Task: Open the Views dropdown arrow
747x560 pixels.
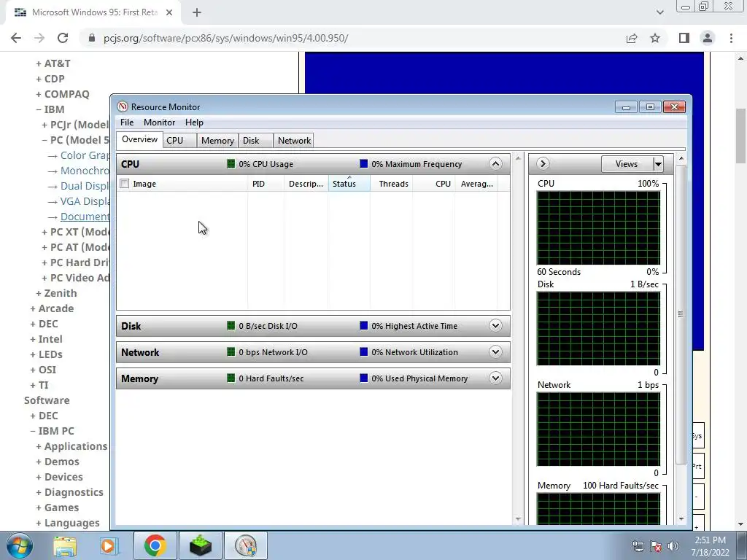Action: [x=658, y=164]
